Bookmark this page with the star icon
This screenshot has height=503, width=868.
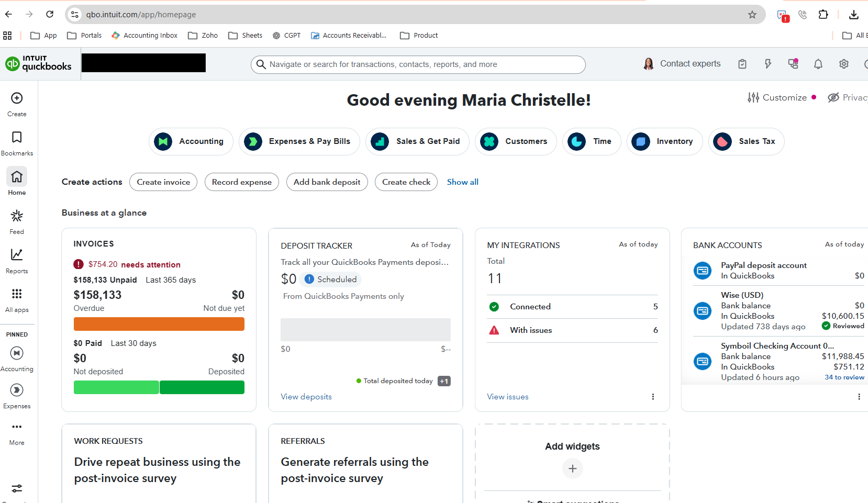752,15
